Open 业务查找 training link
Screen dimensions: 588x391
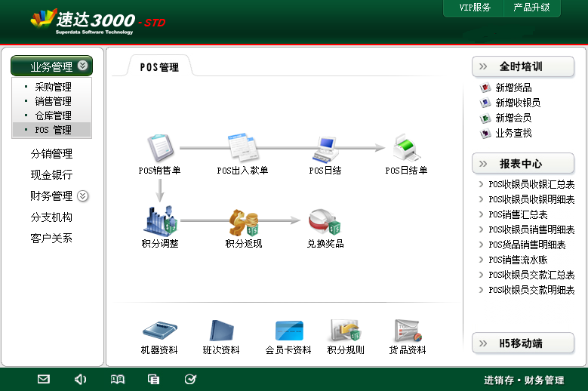coord(513,133)
